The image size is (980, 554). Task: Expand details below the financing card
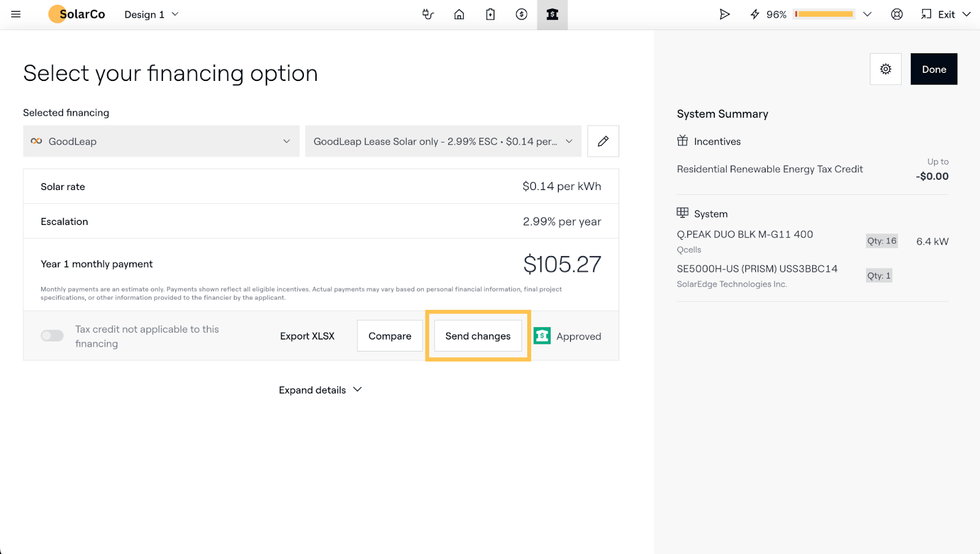(x=320, y=390)
